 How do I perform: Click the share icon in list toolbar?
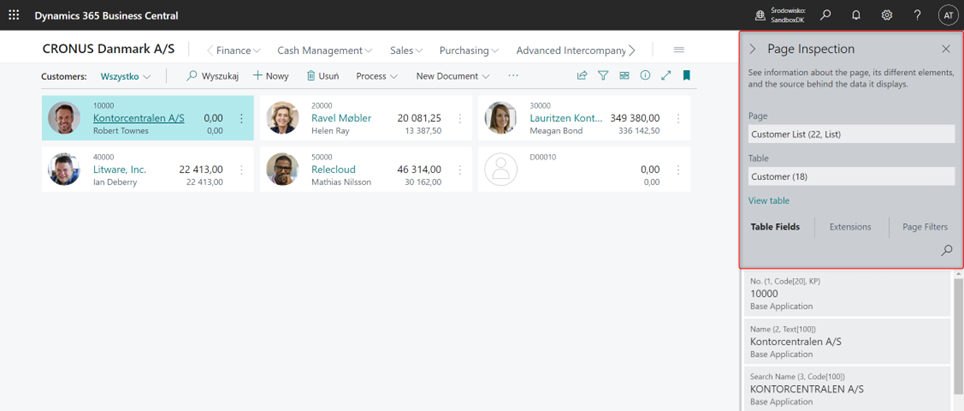coord(582,76)
